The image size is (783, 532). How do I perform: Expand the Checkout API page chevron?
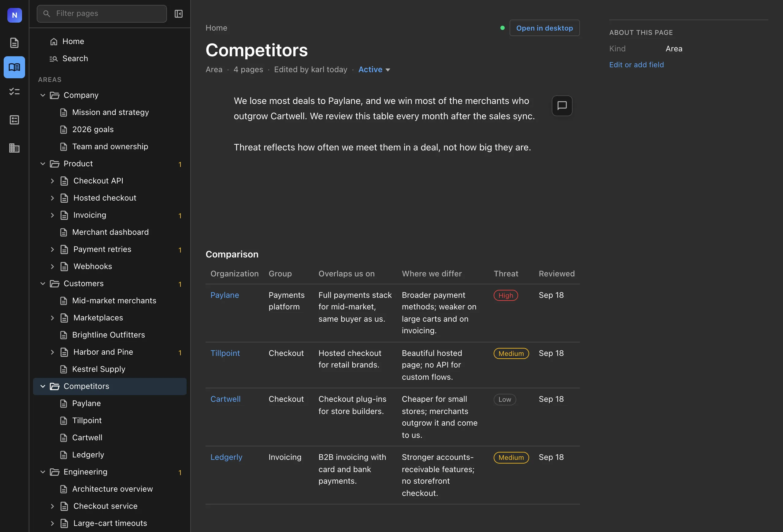coord(52,181)
